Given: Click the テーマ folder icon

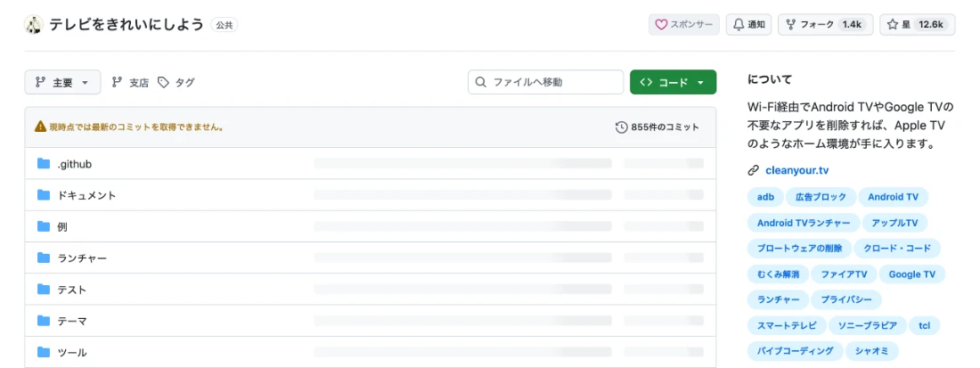Looking at the screenshot, I should point(43,321).
